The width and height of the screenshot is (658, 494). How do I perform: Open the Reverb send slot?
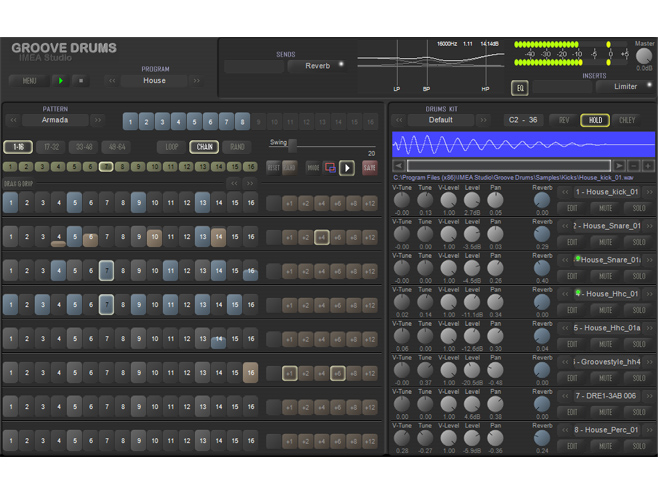click(317, 66)
